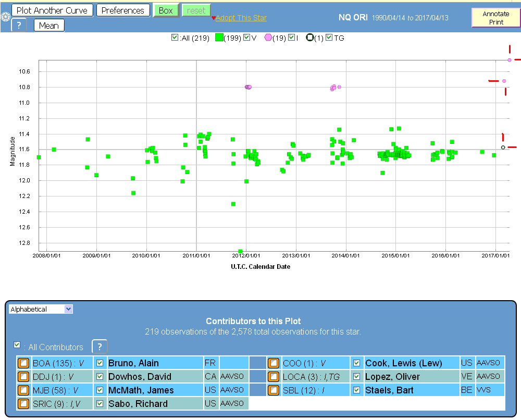This screenshot has width=521, height=420.
Task: Click the question mark help button below the toolbar
Action: 19,26
